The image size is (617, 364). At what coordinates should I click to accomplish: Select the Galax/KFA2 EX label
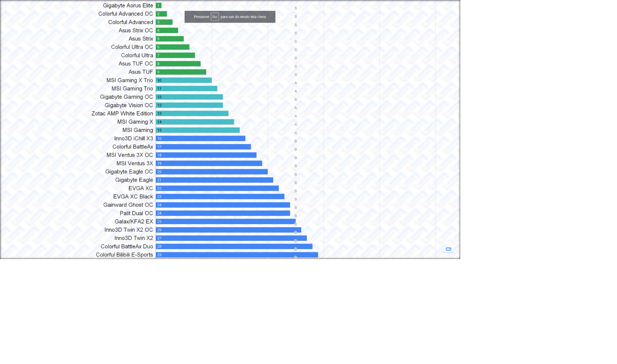pos(134,221)
